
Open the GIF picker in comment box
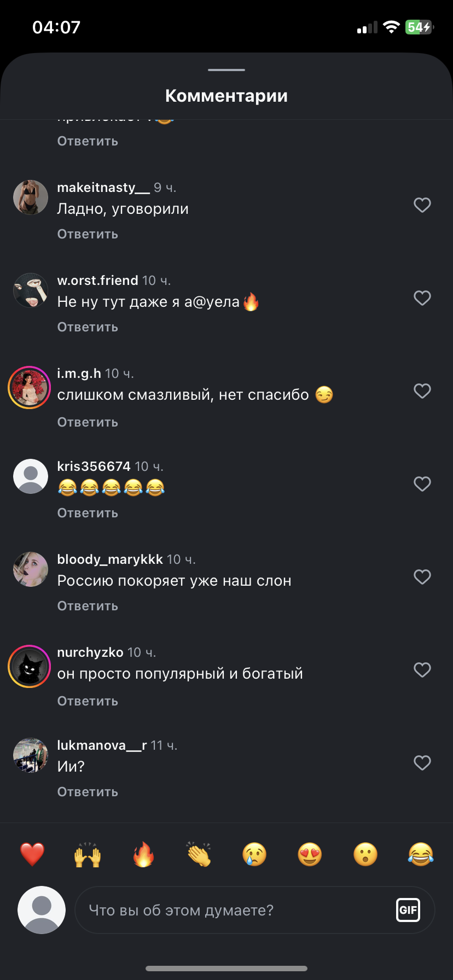408,910
